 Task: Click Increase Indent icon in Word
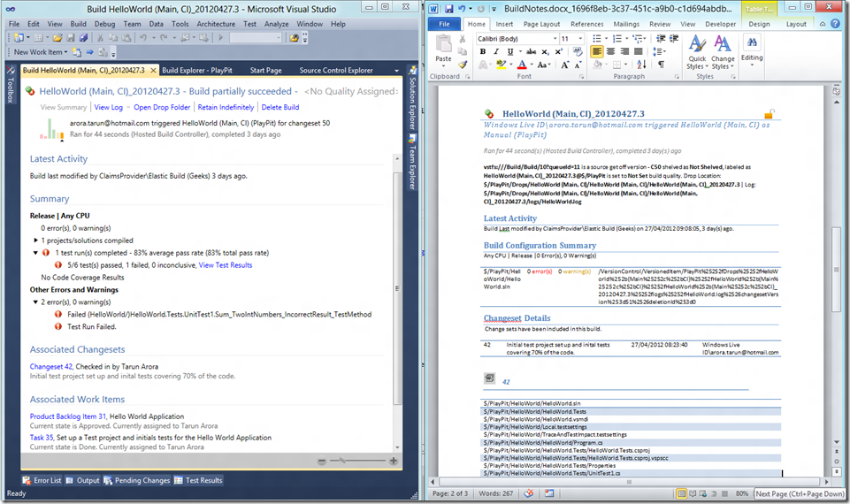[x=674, y=39]
